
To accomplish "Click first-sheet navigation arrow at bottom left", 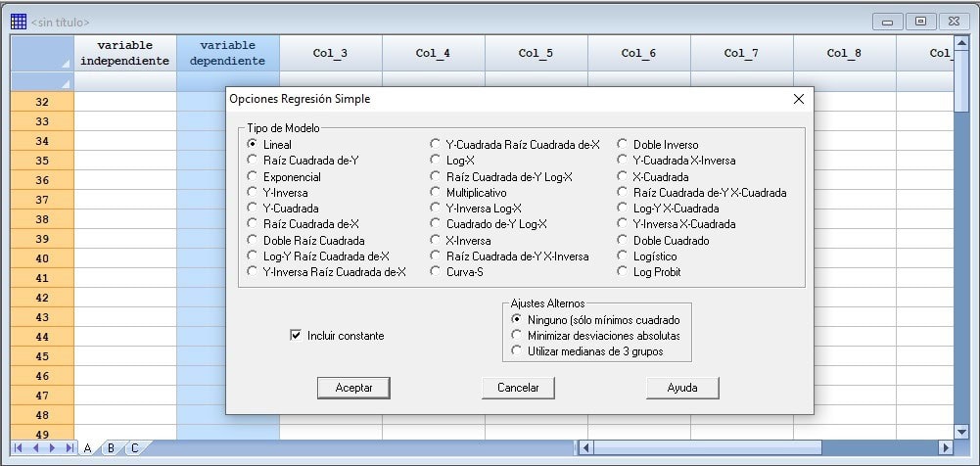I will [x=20, y=448].
